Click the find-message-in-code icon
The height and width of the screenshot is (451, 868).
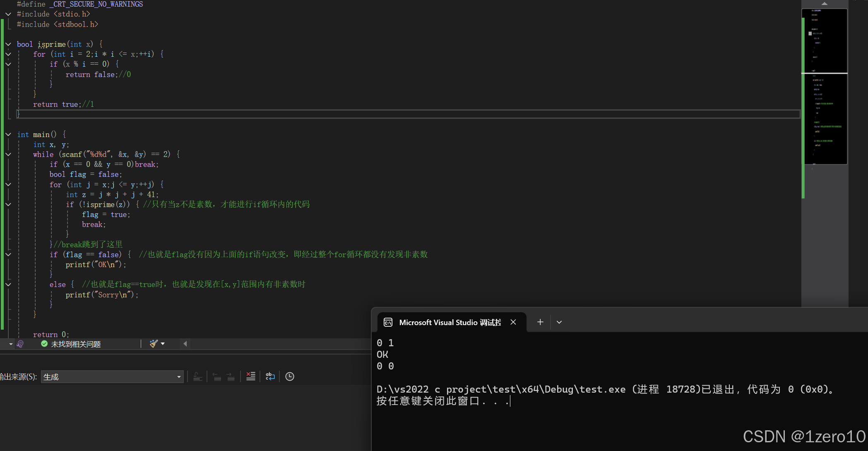(x=198, y=376)
